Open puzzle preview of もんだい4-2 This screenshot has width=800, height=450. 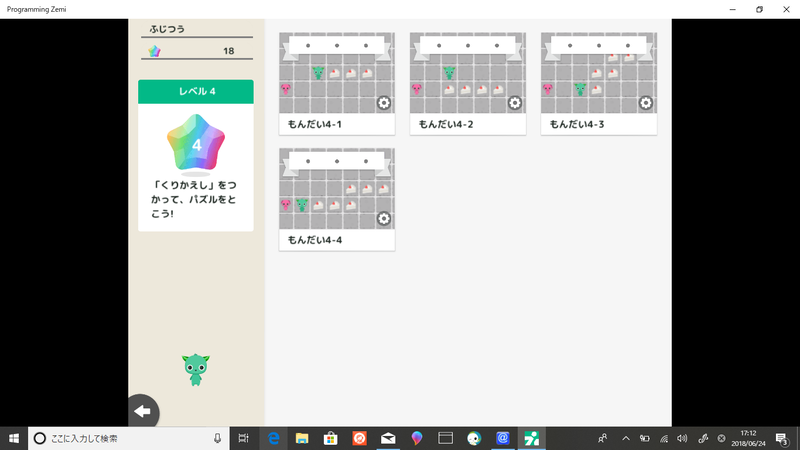point(468,73)
